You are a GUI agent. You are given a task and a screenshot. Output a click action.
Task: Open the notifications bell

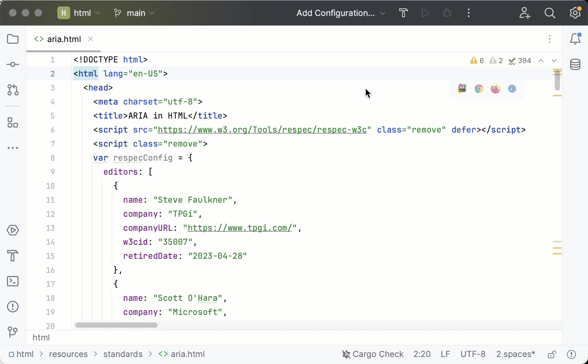point(575,39)
